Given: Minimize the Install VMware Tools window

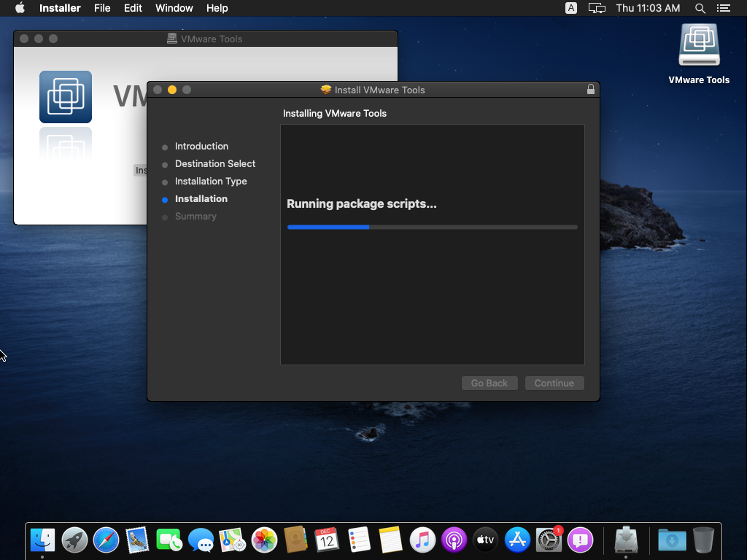Looking at the screenshot, I should pos(172,90).
